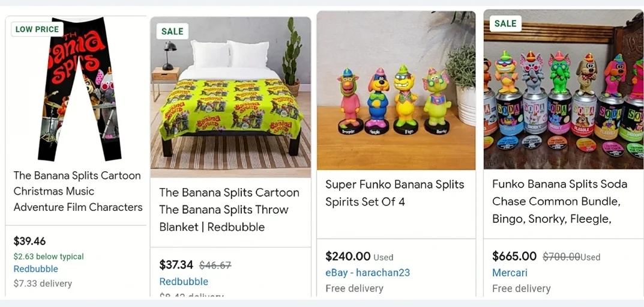This screenshot has height=307, width=644.
Task: Open "Christmas Music Adventure Film Characters" listing title
Action: pyautogui.click(x=78, y=191)
